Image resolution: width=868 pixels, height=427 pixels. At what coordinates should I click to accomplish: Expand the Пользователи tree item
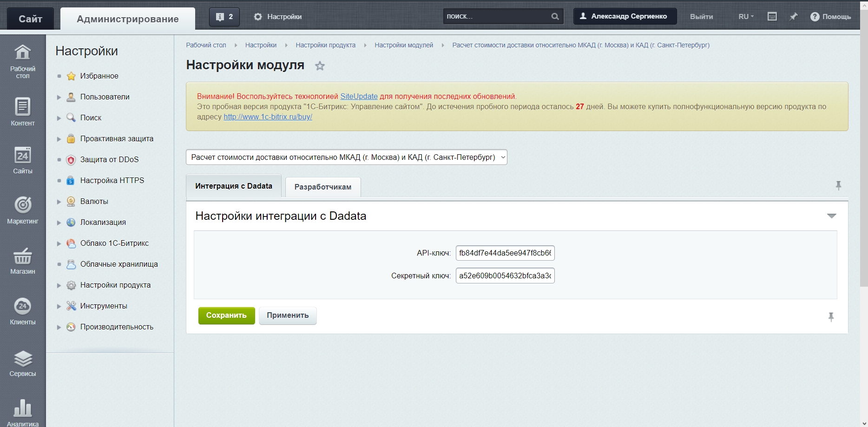click(x=59, y=97)
